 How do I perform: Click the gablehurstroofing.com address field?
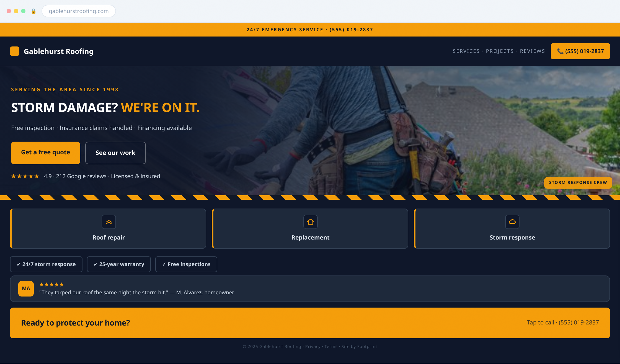point(79,11)
